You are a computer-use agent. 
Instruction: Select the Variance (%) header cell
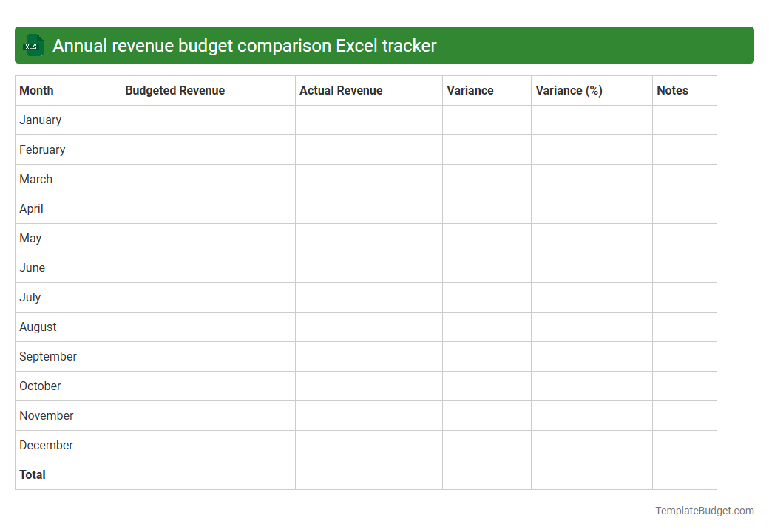569,90
